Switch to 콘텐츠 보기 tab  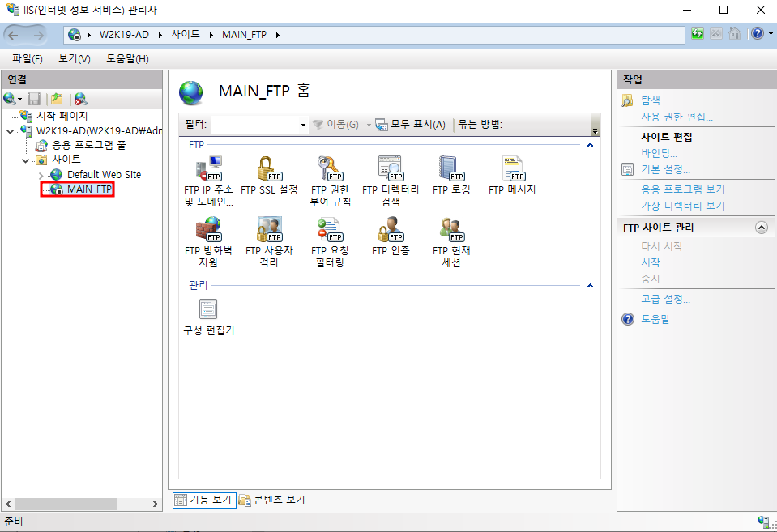click(x=272, y=500)
